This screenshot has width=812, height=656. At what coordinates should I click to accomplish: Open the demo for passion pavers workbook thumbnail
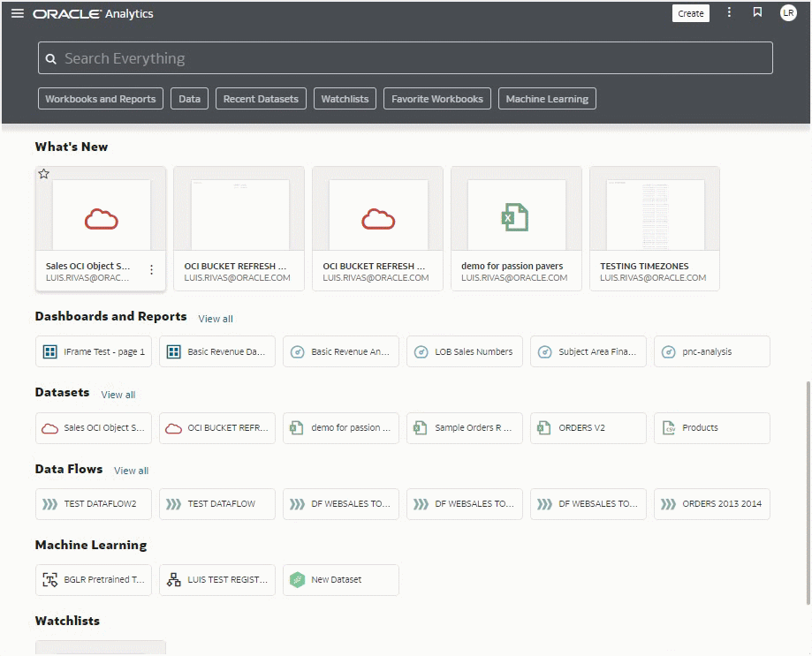tap(516, 213)
